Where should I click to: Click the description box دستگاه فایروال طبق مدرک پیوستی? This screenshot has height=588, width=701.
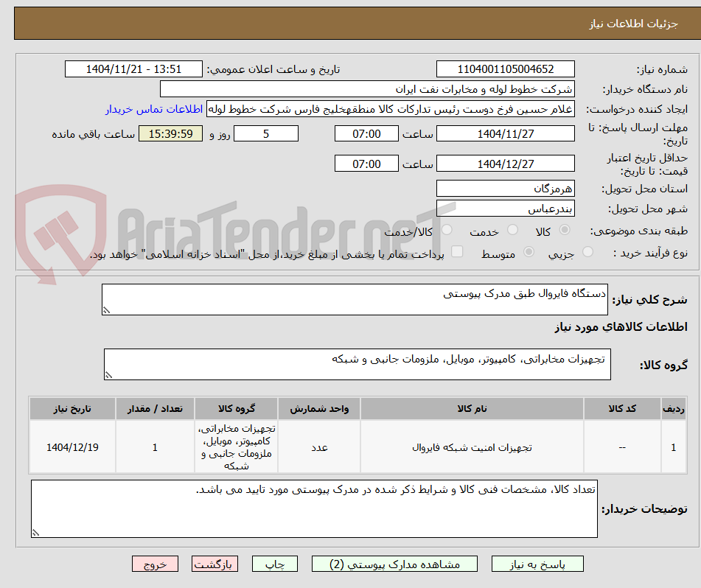click(355, 299)
